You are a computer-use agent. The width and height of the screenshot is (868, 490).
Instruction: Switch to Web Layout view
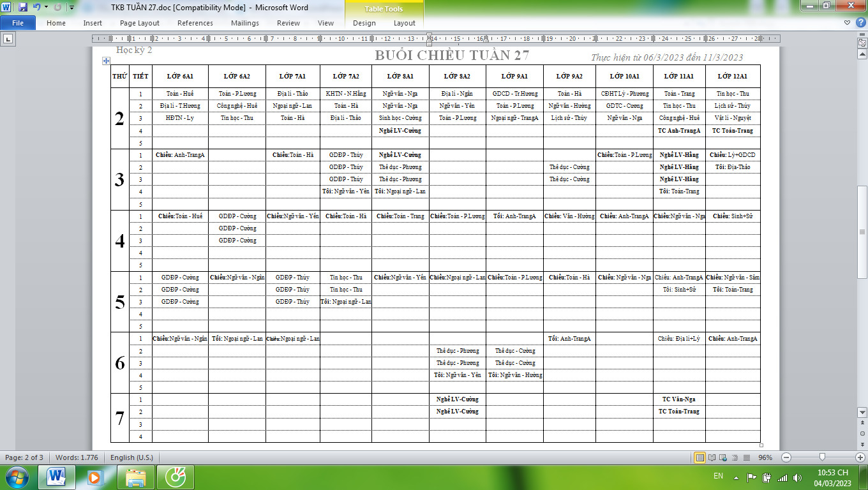click(723, 457)
